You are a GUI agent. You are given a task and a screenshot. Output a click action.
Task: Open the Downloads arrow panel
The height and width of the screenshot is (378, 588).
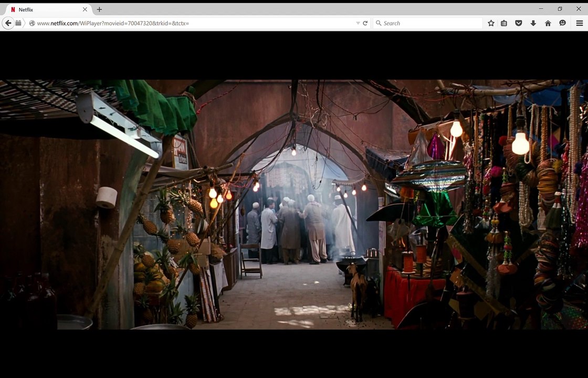(x=533, y=23)
